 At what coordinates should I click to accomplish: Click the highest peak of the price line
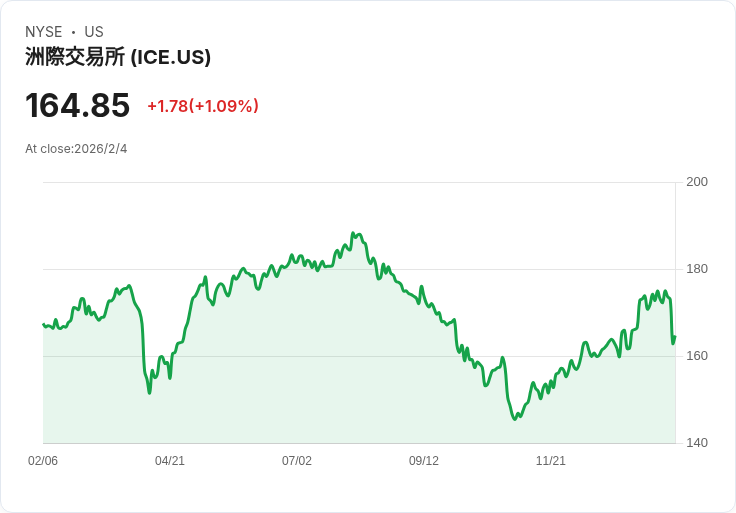point(353,233)
